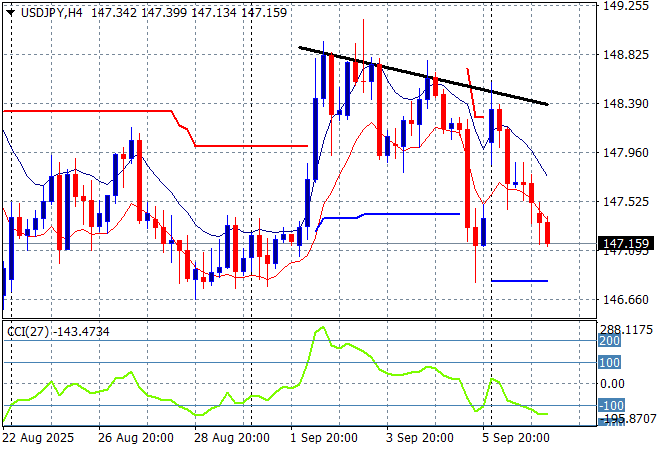This screenshot has height=450, width=660.
Task: Click the green CCI line peak
Action: (x=322, y=328)
